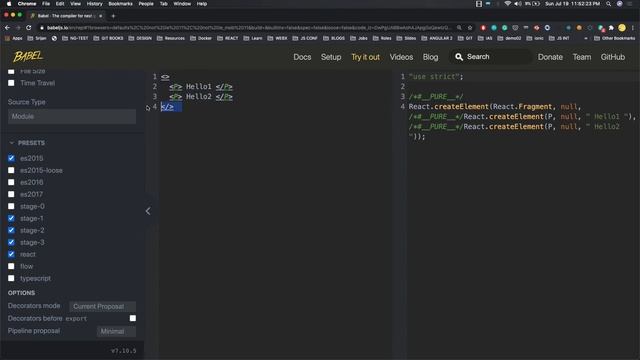Show more bookmarks with overflow chevron
The width and height of the screenshot is (640, 360).
[x=586, y=38]
